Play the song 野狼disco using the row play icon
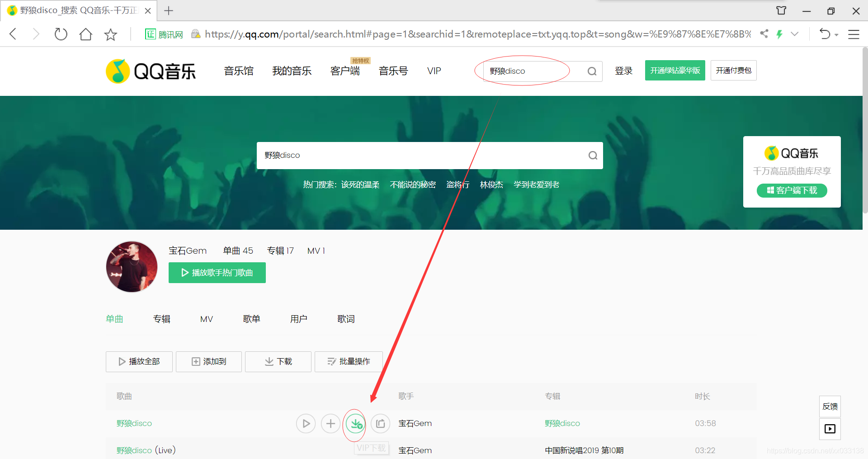868x459 pixels. point(306,423)
